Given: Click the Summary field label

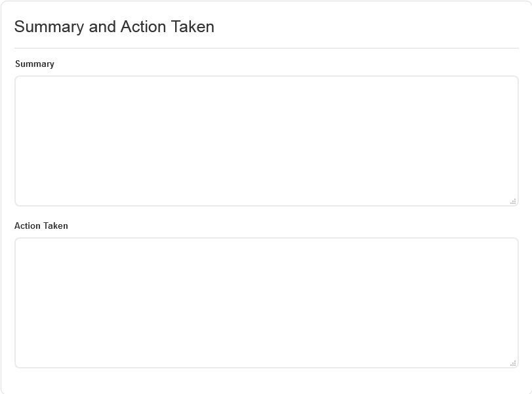Looking at the screenshot, I should 35,64.
